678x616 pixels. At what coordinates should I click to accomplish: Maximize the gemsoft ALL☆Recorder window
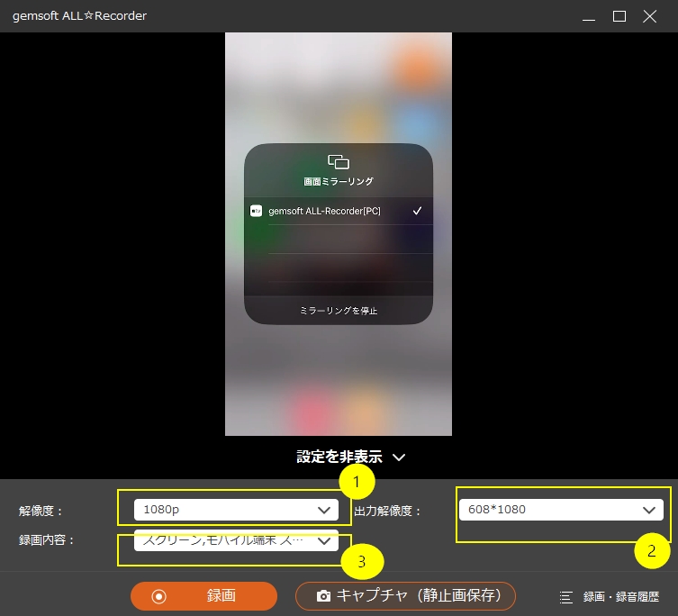click(x=619, y=16)
